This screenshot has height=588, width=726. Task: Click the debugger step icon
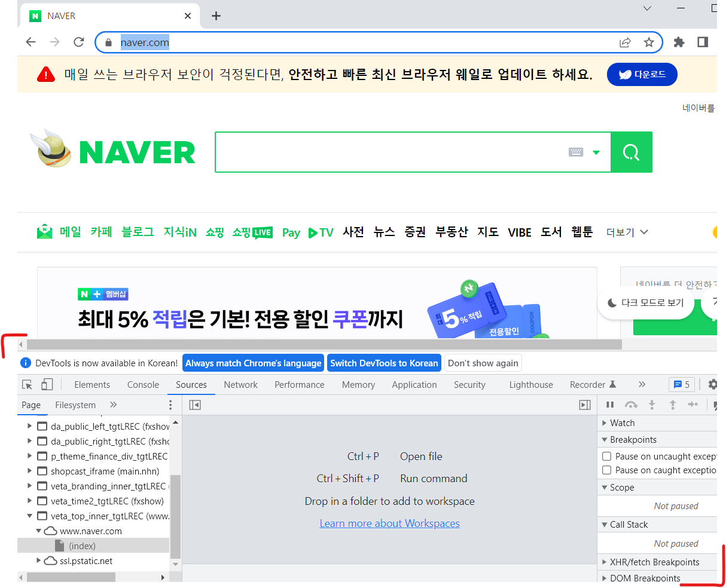pos(693,405)
